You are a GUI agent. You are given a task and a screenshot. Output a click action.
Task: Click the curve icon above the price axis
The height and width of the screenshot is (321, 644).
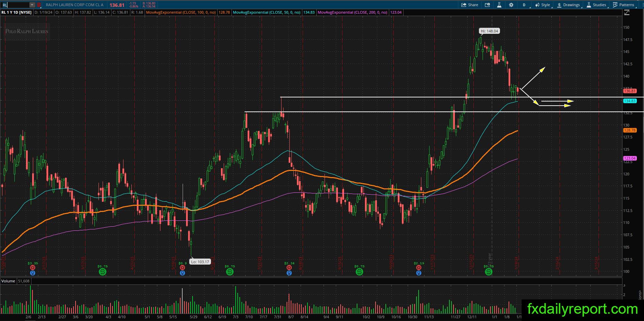click(627, 13)
